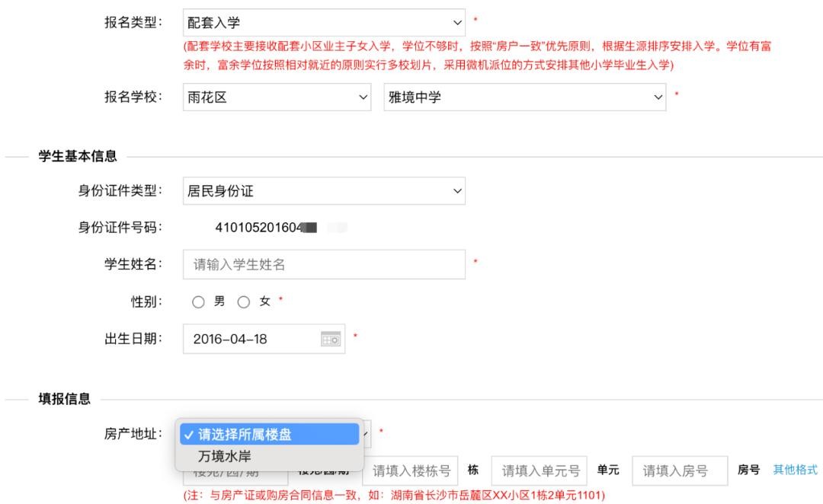
Task: Click the 请填入单元号 input box
Action: click(x=540, y=471)
